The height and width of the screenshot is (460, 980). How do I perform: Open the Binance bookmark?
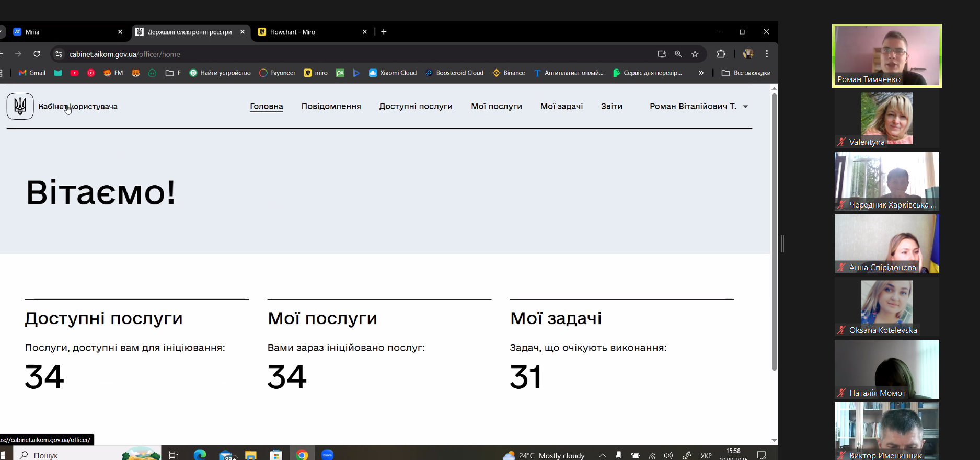pos(509,73)
